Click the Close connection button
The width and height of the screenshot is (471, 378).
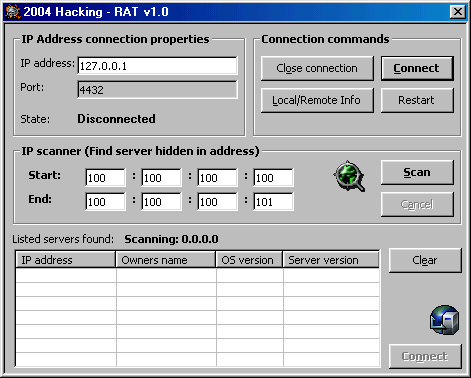(x=317, y=68)
